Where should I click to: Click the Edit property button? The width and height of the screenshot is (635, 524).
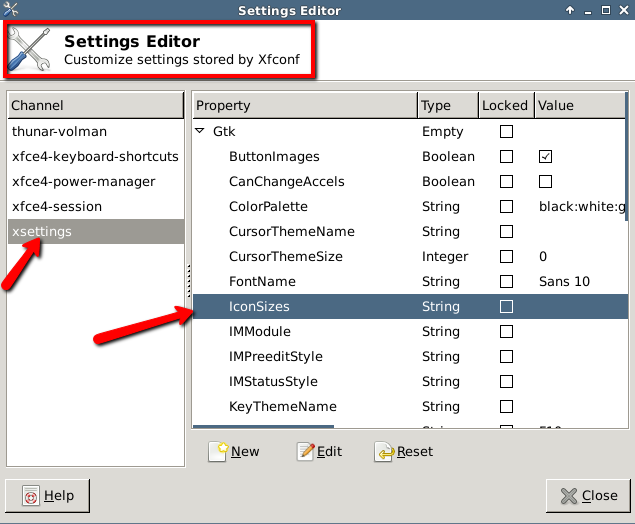[x=319, y=452]
